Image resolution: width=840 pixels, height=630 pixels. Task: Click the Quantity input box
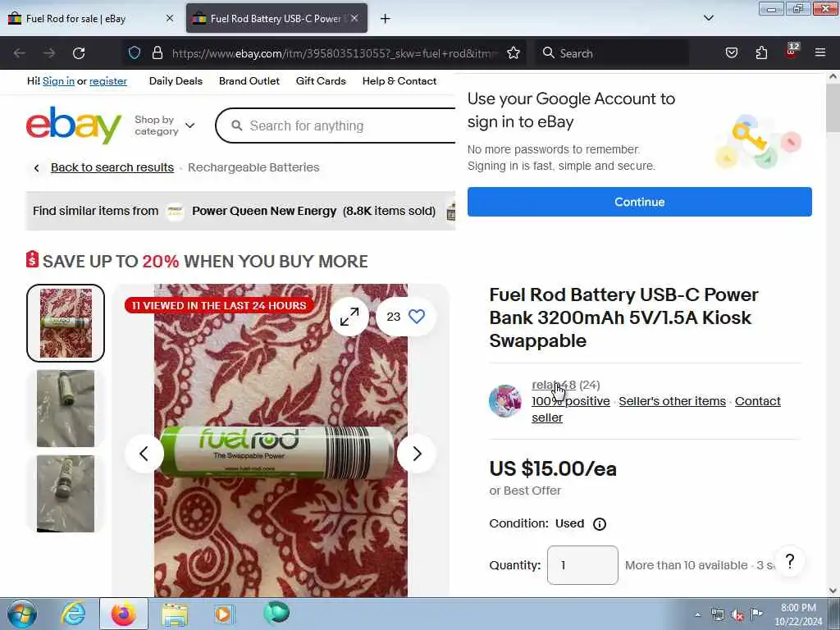pyautogui.click(x=582, y=565)
